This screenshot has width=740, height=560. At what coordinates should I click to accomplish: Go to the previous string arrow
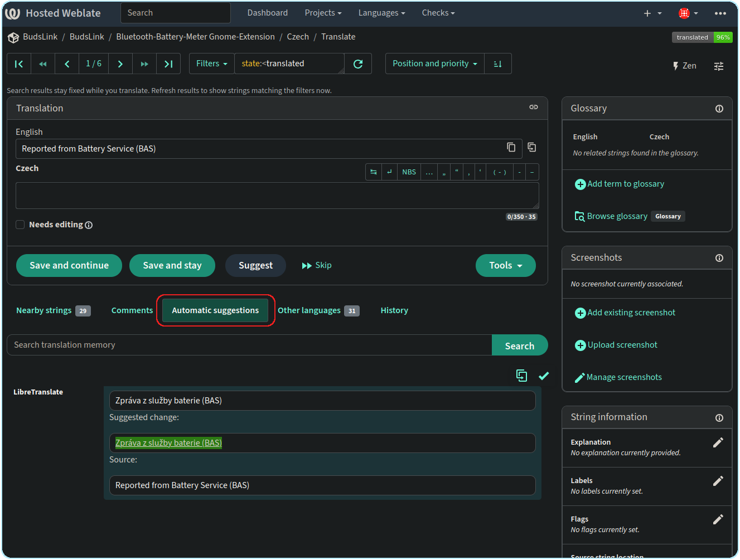coord(67,64)
